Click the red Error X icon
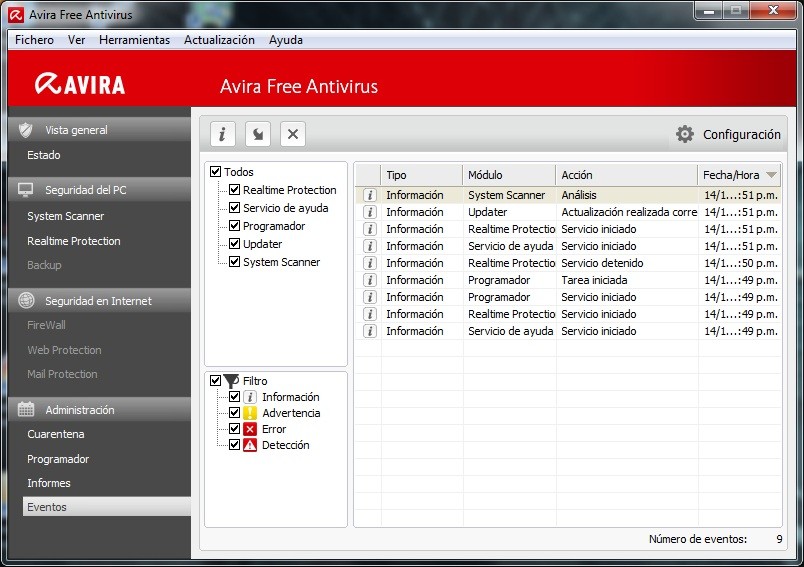This screenshot has width=804, height=567. point(250,429)
